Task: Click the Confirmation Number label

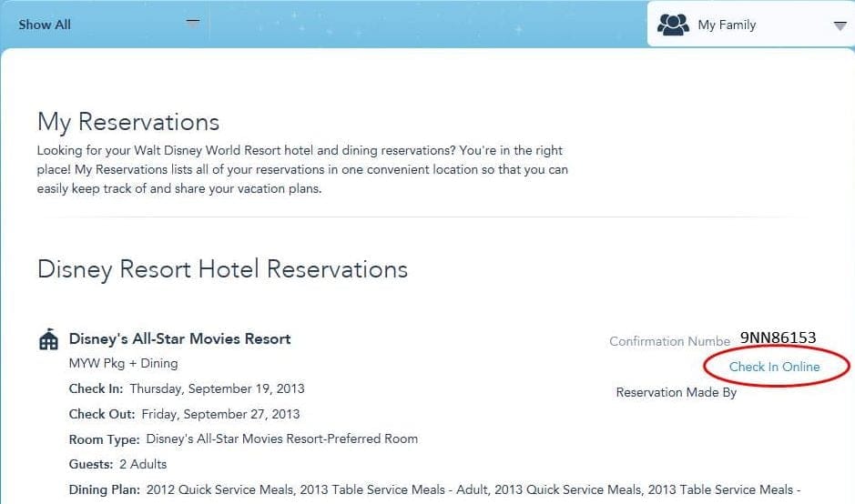Action: pos(669,341)
